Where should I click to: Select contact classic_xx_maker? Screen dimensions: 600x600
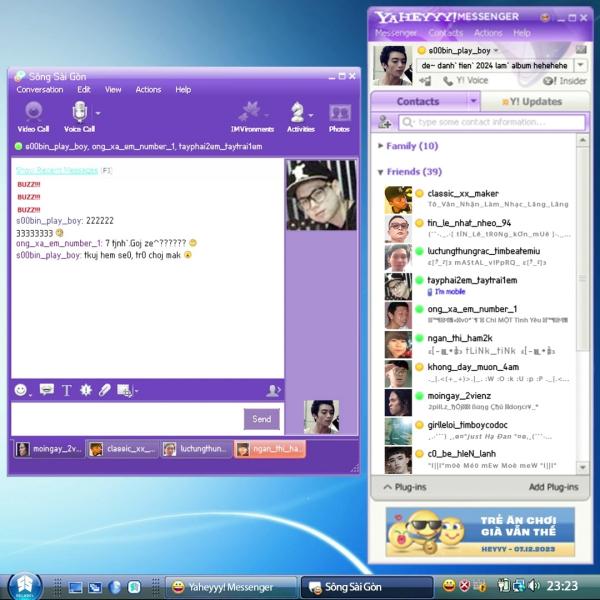pos(478,199)
